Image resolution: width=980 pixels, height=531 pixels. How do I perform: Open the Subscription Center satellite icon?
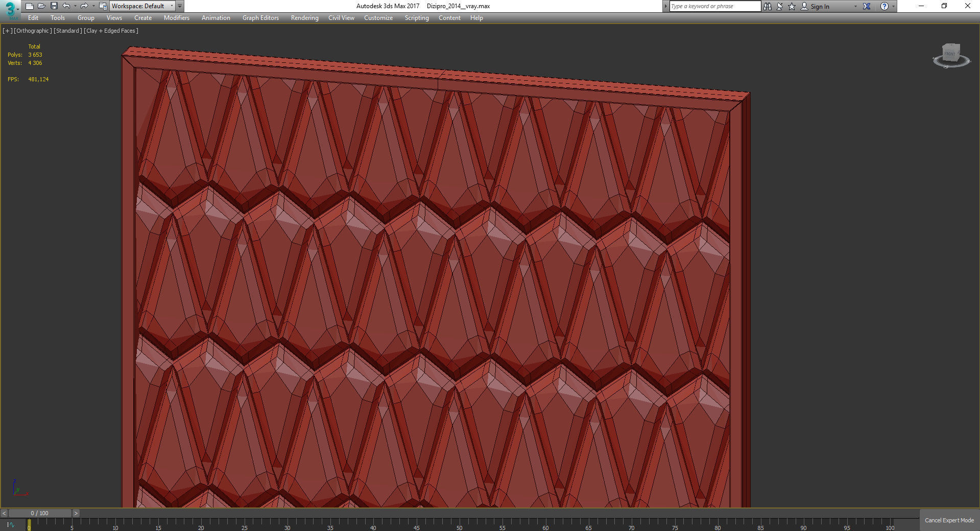(780, 6)
